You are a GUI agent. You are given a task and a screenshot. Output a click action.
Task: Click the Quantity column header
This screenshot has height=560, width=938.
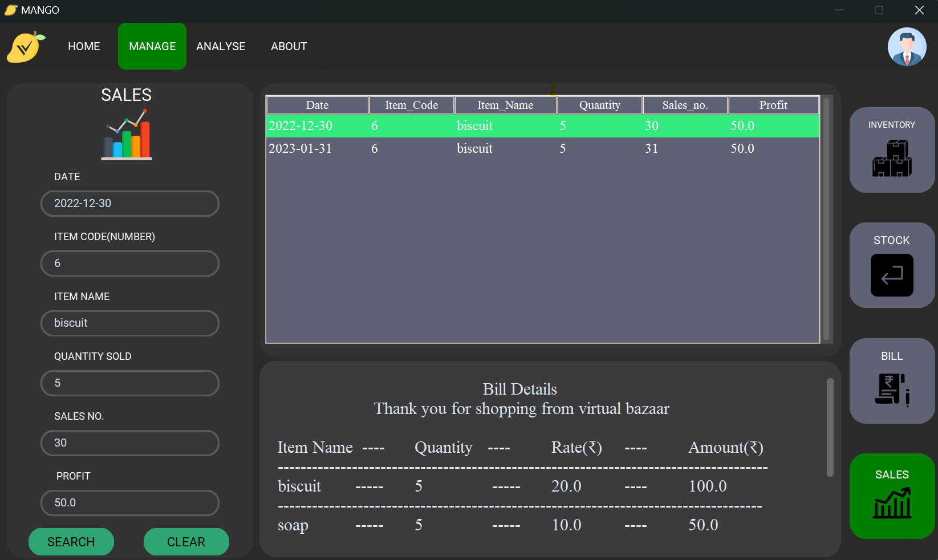tap(599, 105)
